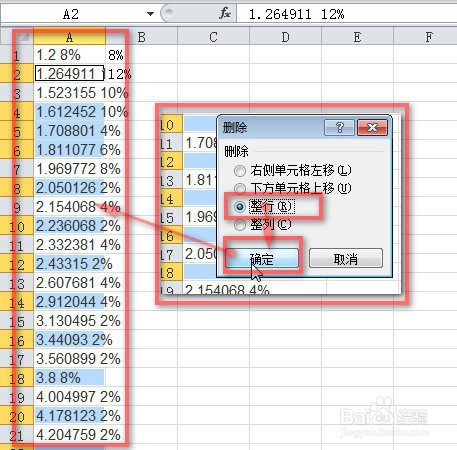Viewport: 457px width, 450px height.
Task: Click cell containing '3.560899 2%'
Action: click(69, 359)
